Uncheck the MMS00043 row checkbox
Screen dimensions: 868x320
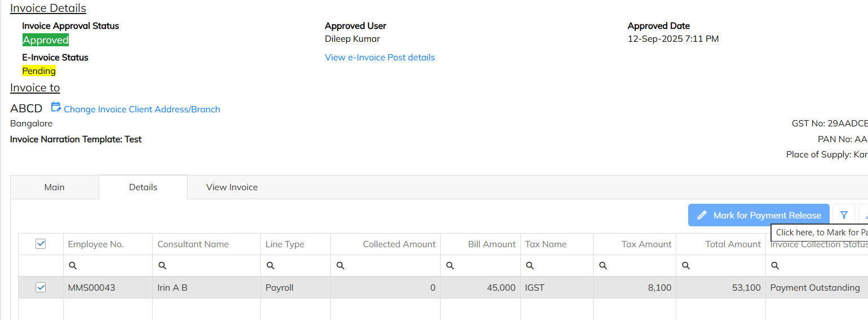[x=41, y=287]
